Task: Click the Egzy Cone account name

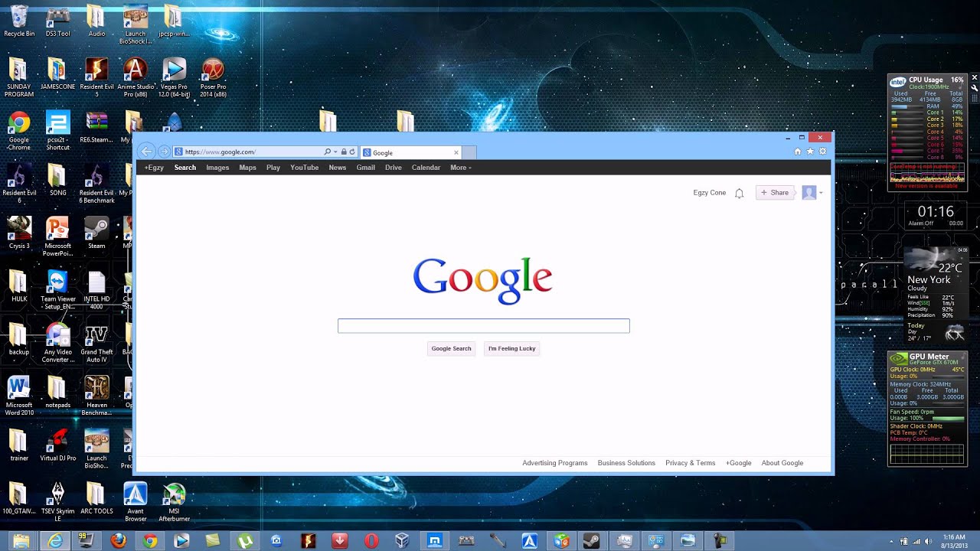Action: [x=710, y=193]
